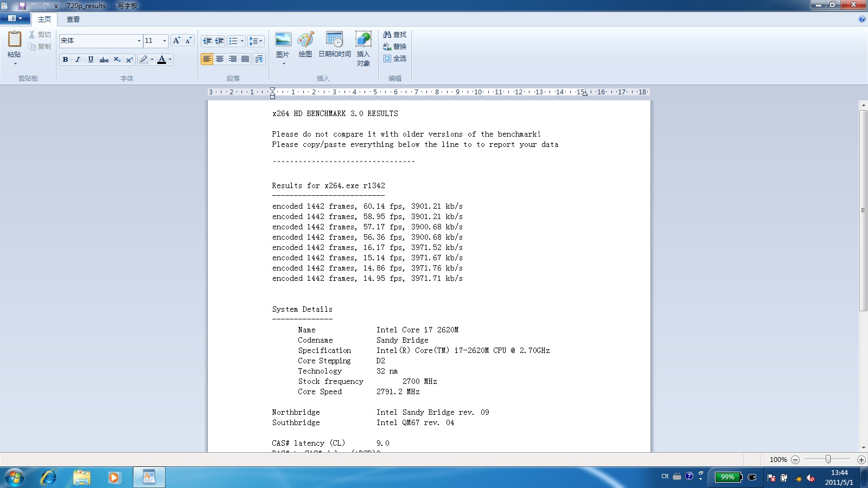Click the volume speaker tray icon

tap(810, 478)
